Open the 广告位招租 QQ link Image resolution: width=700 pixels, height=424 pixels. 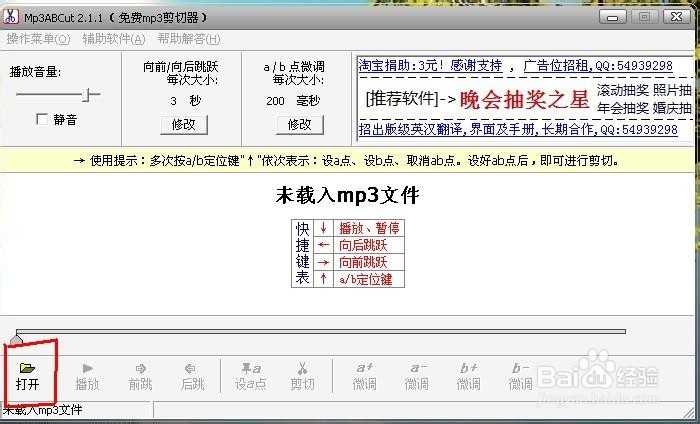598,66
